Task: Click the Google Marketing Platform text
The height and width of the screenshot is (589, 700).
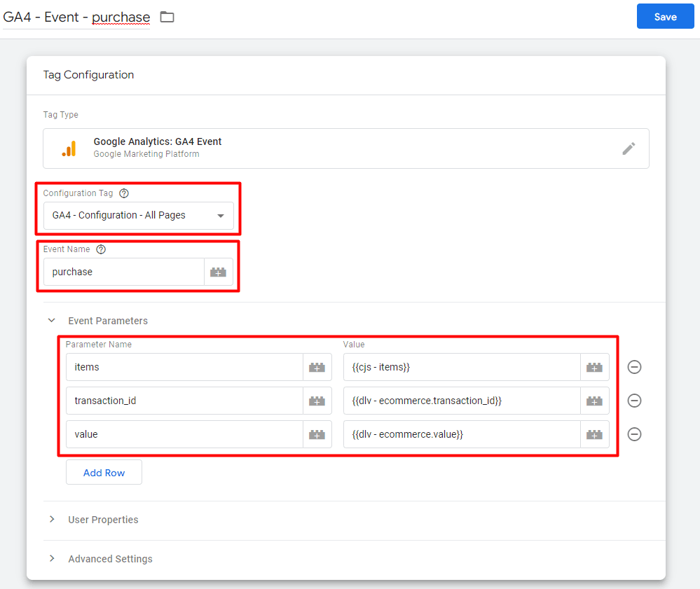Action: (x=146, y=154)
